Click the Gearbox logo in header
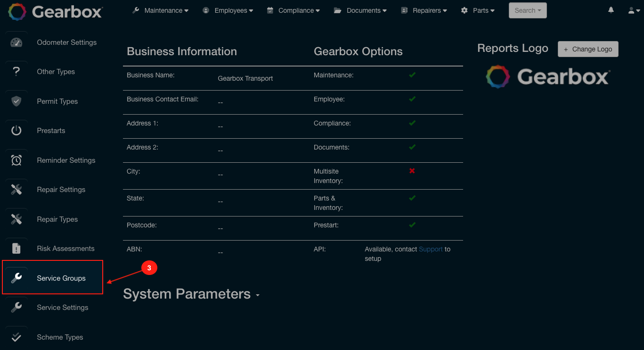This screenshot has height=350, width=644. [55, 11]
